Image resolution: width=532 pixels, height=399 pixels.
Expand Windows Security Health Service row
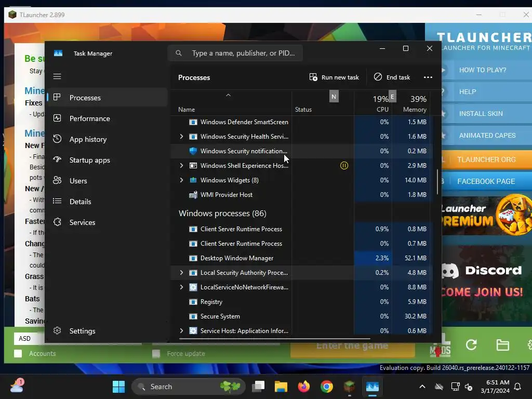[x=181, y=137]
